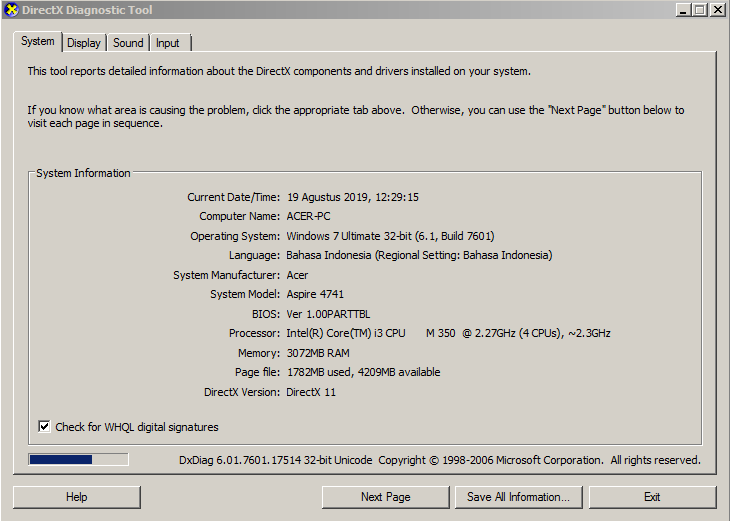Click the Current Date/Time label
Viewport: 730px width, 521px height.
[x=234, y=197]
